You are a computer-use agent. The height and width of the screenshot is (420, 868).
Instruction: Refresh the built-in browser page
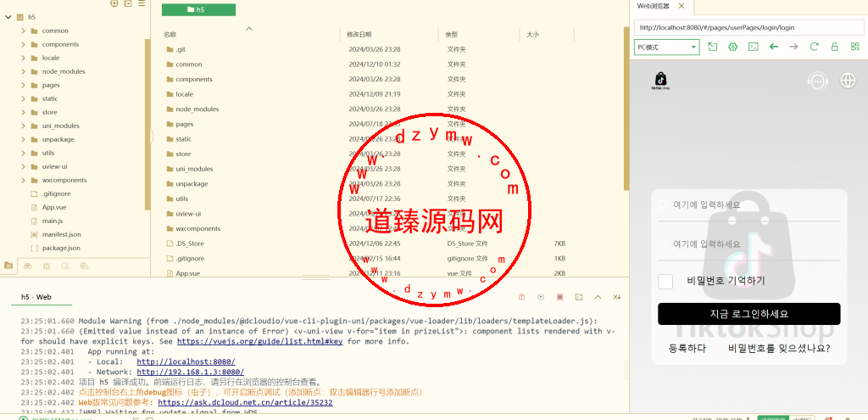point(815,48)
